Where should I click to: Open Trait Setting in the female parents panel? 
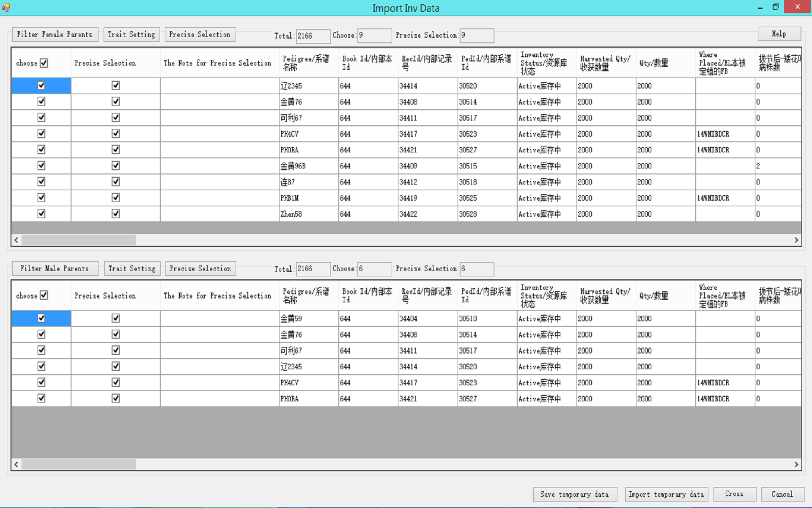[132, 34]
